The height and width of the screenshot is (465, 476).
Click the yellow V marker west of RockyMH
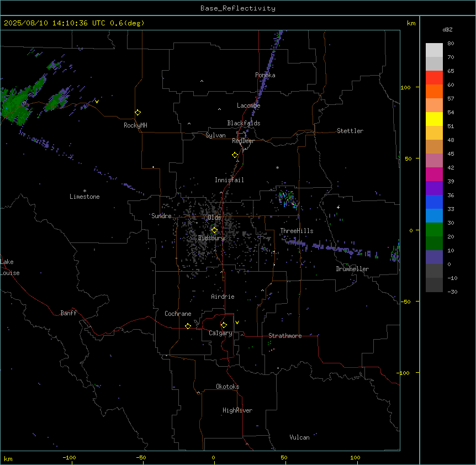(97, 102)
